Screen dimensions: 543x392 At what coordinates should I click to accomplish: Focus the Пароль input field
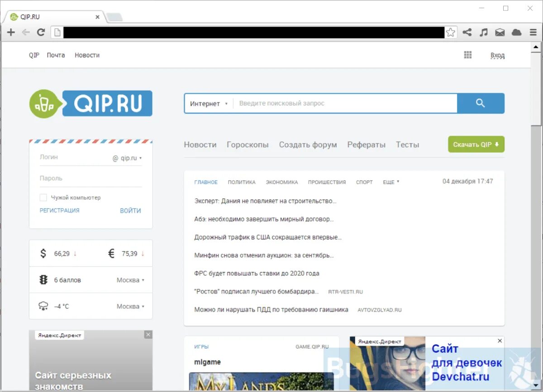point(90,178)
